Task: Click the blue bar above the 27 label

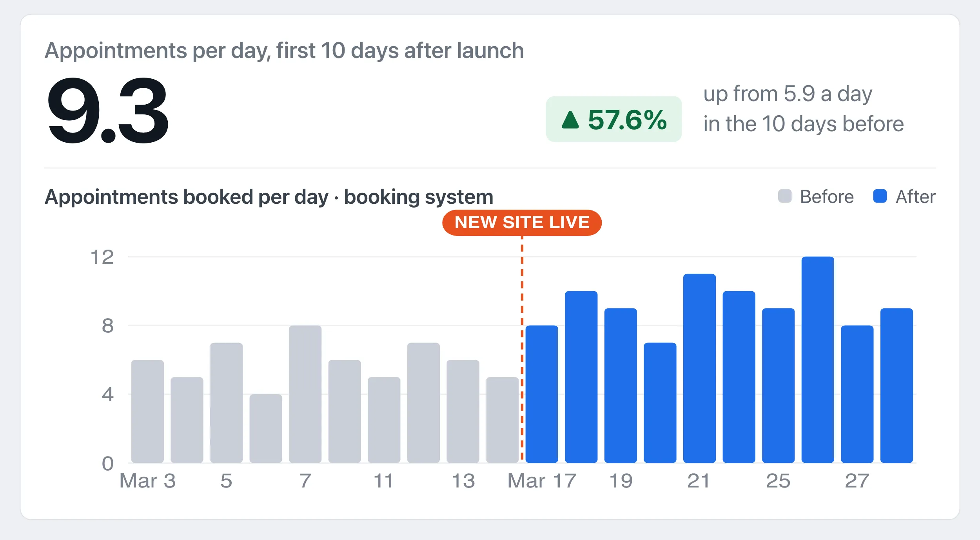Action: click(x=857, y=394)
